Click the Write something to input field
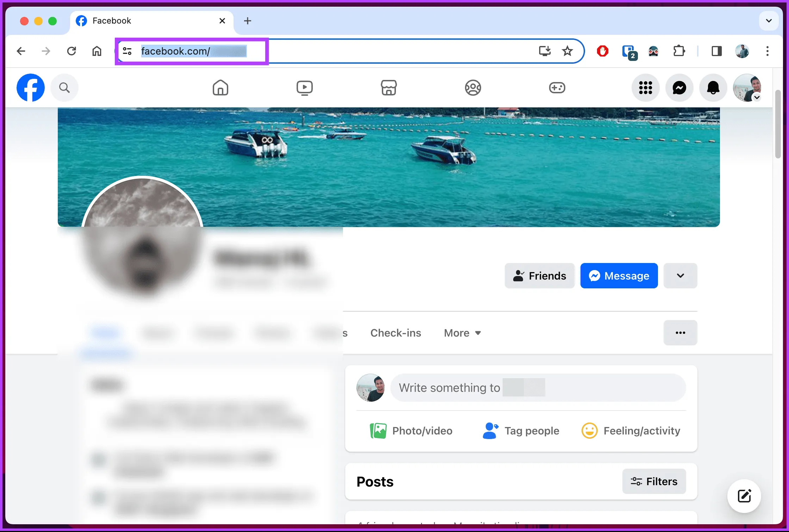The height and width of the screenshot is (532, 789). [x=538, y=388]
